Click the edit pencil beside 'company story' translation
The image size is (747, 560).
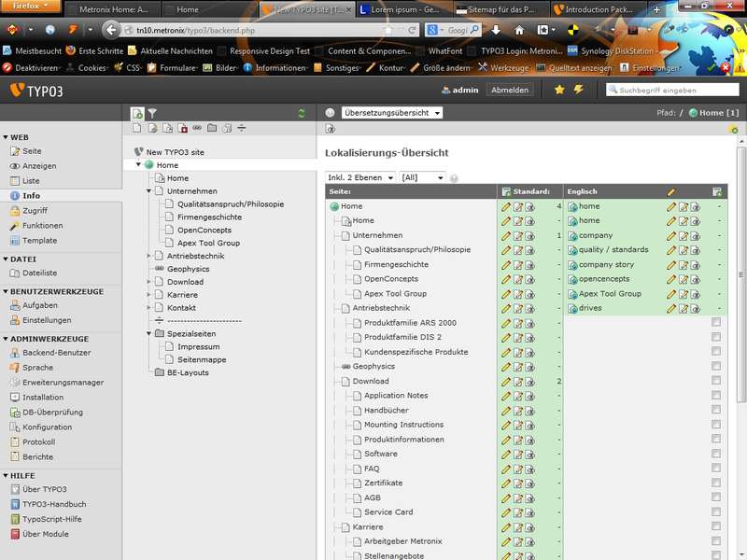(x=670, y=264)
